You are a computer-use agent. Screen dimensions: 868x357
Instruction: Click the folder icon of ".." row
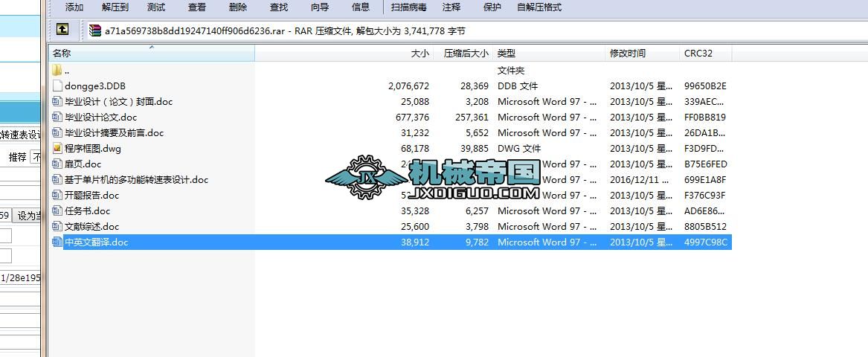(x=57, y=71)
